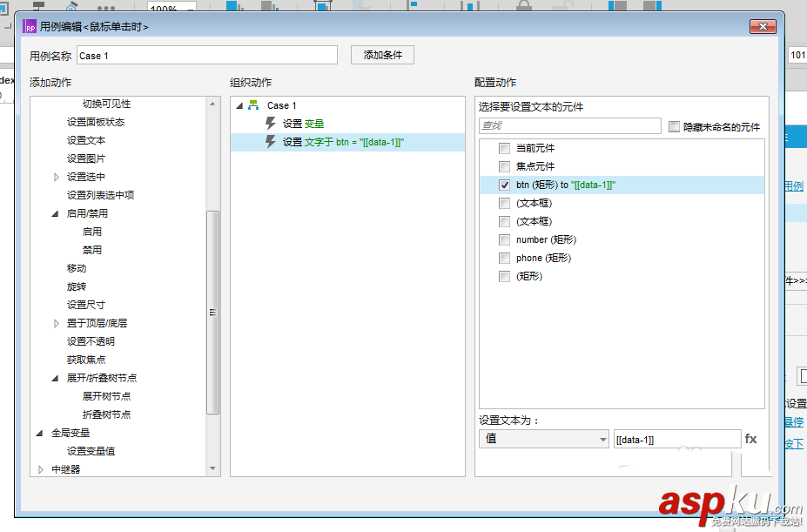Screen dimensions: 807x532
Task: Click the 添加条件 button
Action: point(380,54)
